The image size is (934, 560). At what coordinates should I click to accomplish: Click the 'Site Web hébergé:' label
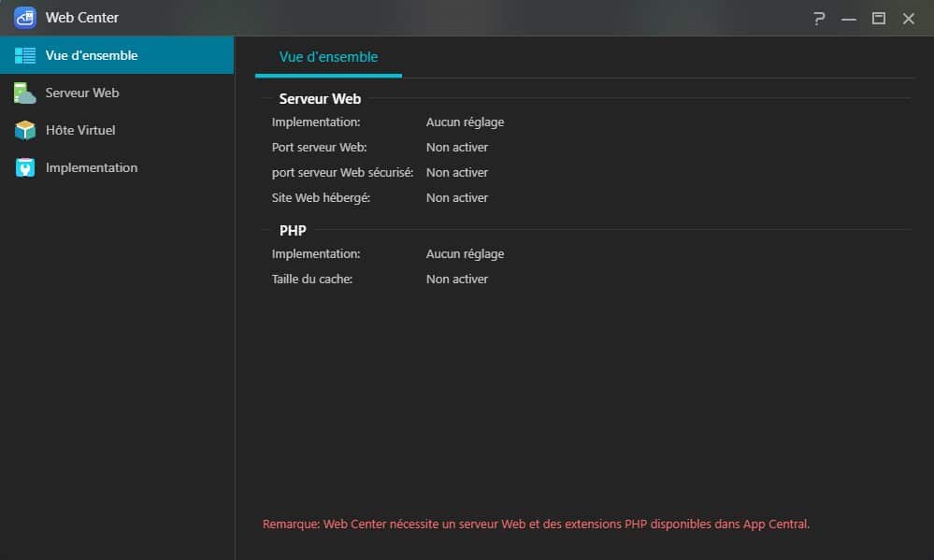(321, 198)
